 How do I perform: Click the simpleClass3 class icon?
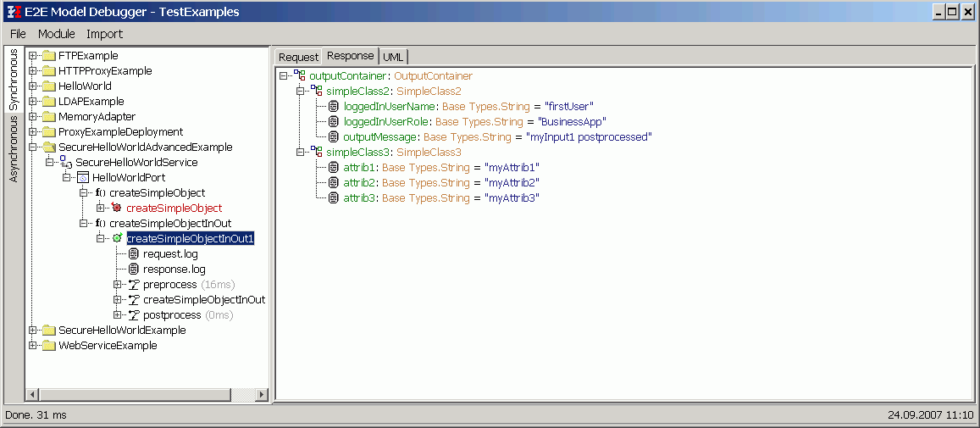point(317,153)
